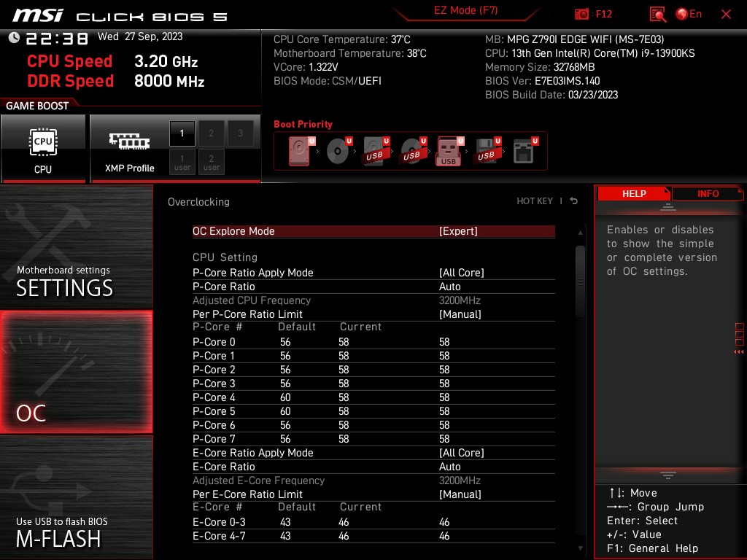Open the OC overclocking section
747x560 pixels.
click(76, 372)
